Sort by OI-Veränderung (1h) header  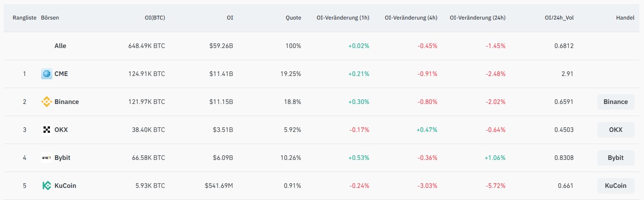[x=343, y=18]
